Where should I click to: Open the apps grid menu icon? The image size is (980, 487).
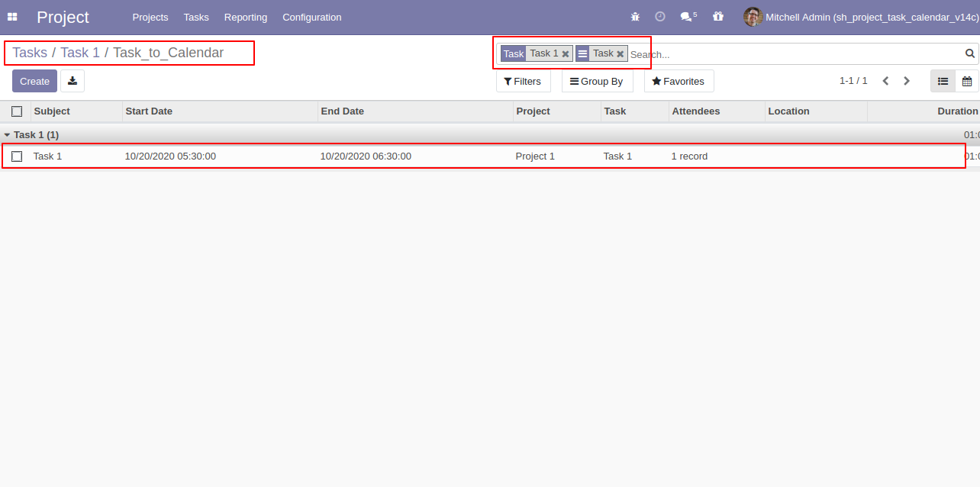pos(12,17)
